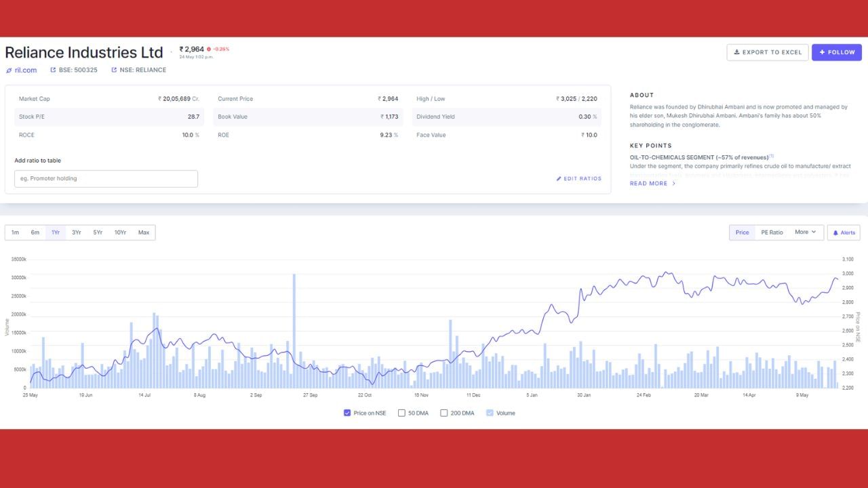The image size is (868, 488).
Task: Open BSE: 500325 exchange link
Action: point(74,70)
